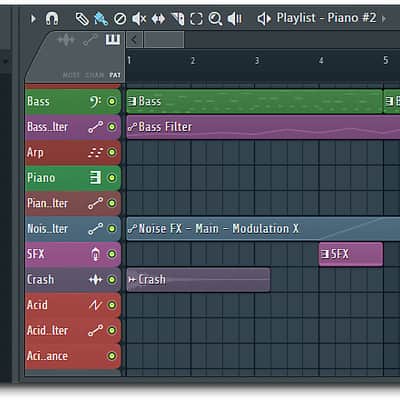Select the Delete tool
Image resolution: width=400 pixels, height=400 pixels.
click(x=120, y=19)
